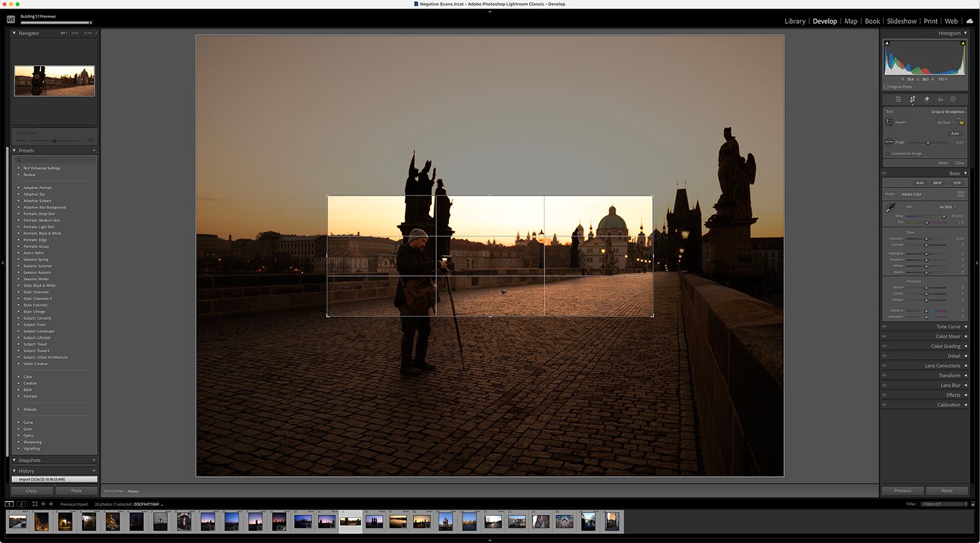Image resolution: width=980 pixels, height=543 pixels.
Task: Collapse the Navigator panel
Action: (14, 33)
